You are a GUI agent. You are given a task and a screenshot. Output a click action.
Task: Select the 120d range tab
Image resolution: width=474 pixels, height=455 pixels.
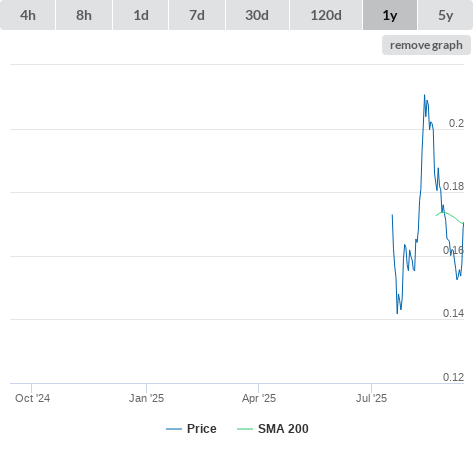point(326,15)
